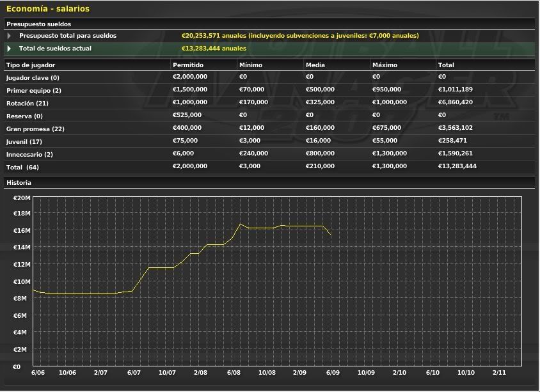The width and height of the screenshot is (540, 392).
Task: Click the €210,000 overall average in Total row
Action: tap(320, 166)
